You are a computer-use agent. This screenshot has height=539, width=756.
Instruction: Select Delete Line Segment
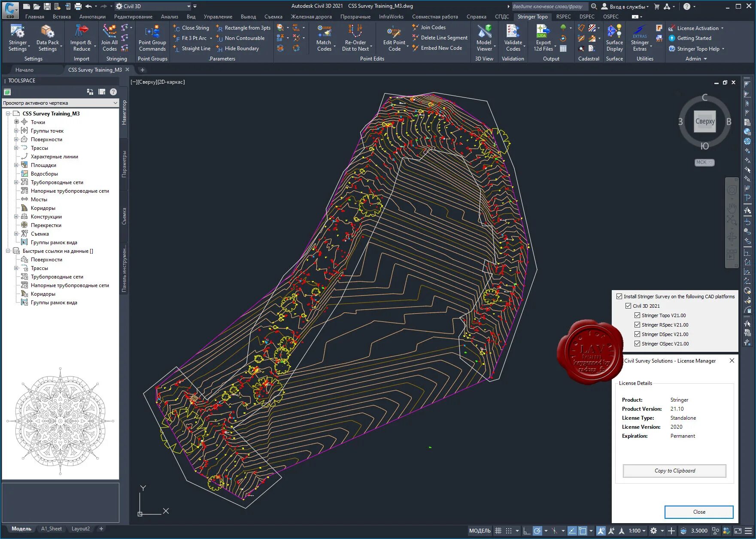(440, 38)
